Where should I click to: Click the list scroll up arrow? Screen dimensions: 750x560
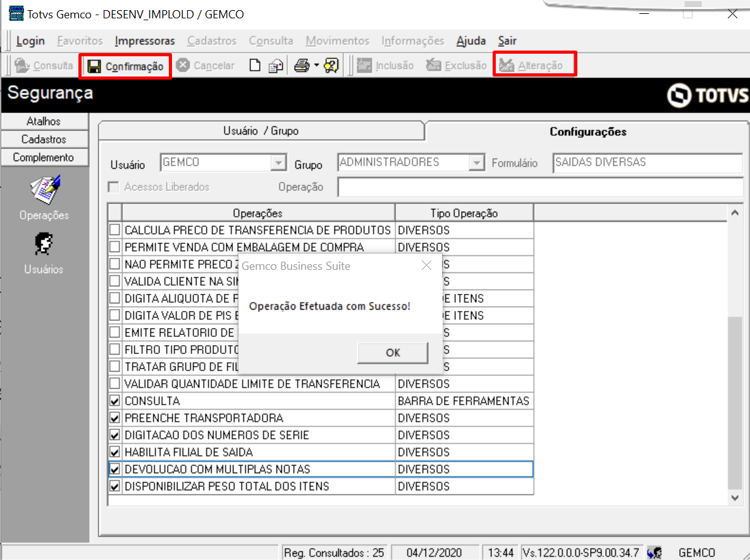pyautogui.click(x=735, y=212)
